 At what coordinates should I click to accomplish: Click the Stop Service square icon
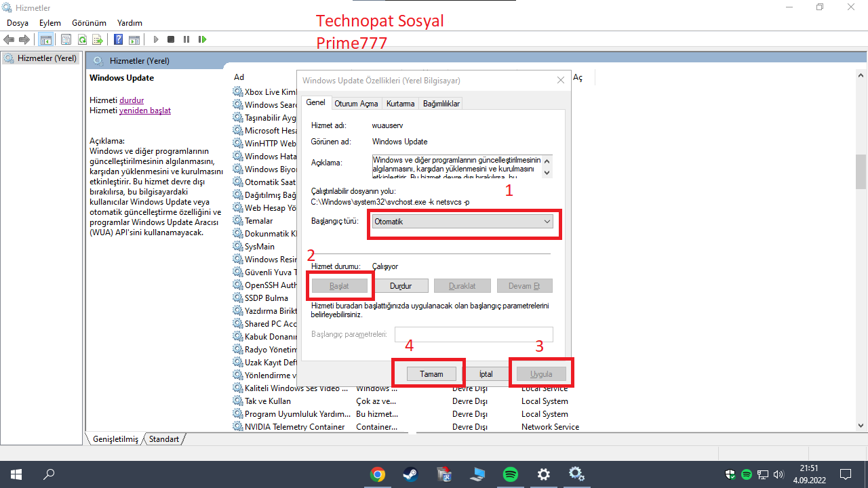pyautogui.click(x=171, y=39)
